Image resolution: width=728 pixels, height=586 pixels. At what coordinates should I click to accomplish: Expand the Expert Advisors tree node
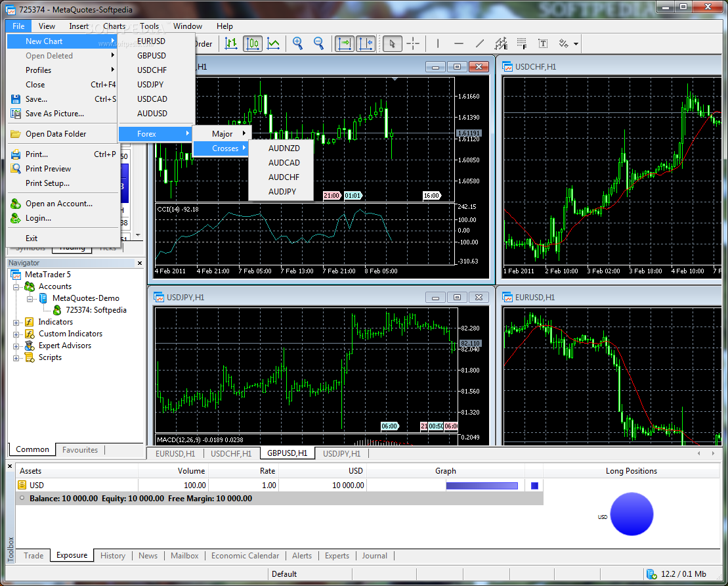click(16, 346)
